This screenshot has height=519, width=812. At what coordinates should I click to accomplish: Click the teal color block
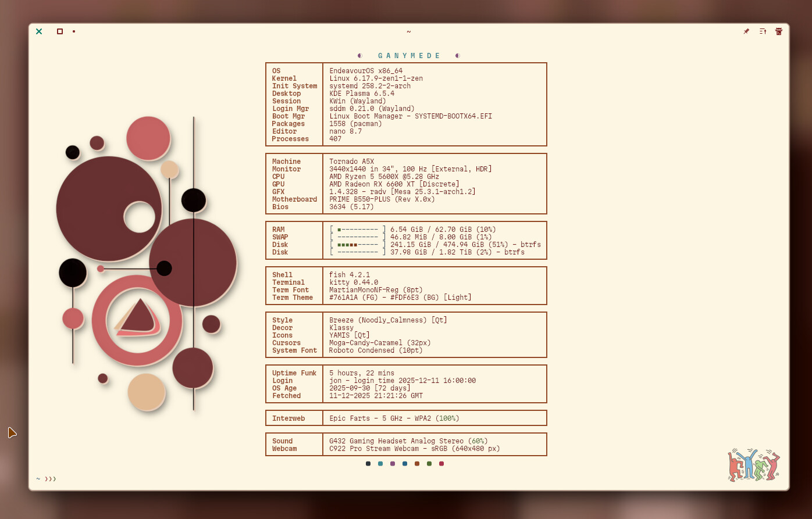[x=380, y=464]
